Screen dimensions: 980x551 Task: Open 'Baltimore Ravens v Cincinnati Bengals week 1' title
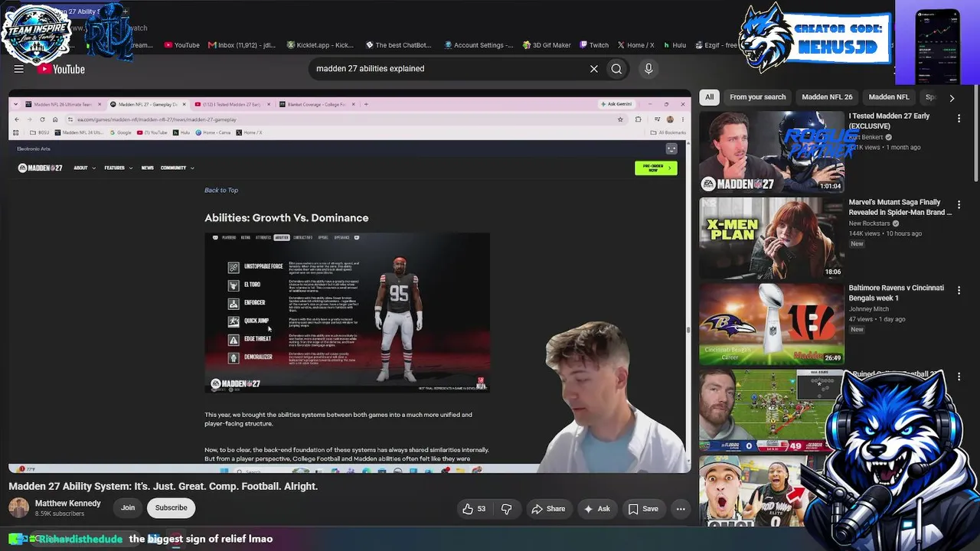tap(896, 293)
